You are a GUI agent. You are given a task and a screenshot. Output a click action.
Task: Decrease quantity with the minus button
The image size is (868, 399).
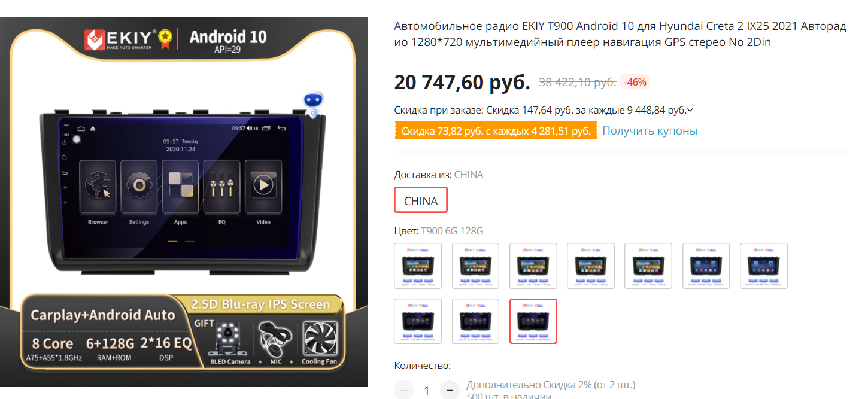coord(403,391)
